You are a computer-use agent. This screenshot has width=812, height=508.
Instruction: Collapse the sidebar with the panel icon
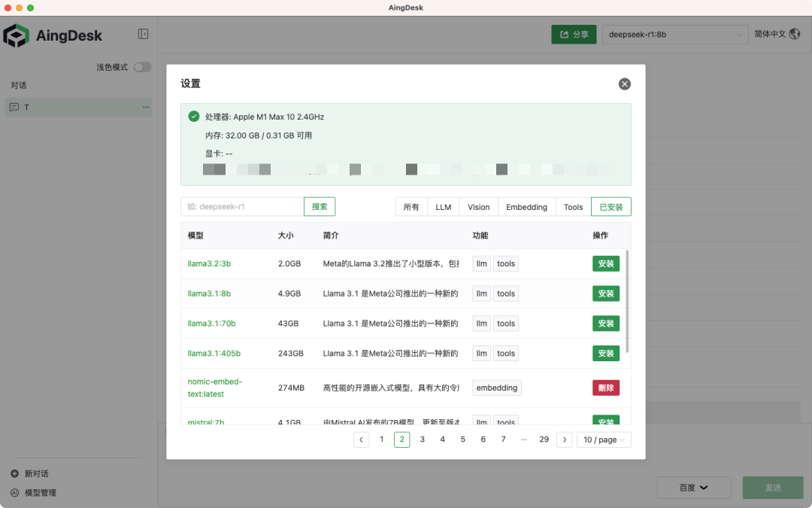pos(143,34)
